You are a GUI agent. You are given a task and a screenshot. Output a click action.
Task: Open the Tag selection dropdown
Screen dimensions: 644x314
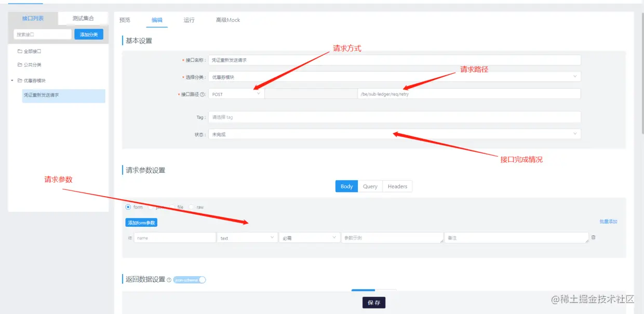tap(394, 117)
